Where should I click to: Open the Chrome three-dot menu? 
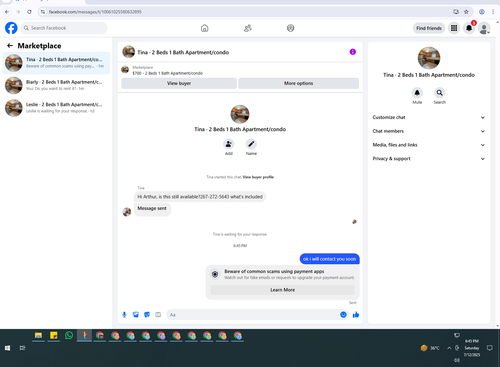[x=493, y=12]
